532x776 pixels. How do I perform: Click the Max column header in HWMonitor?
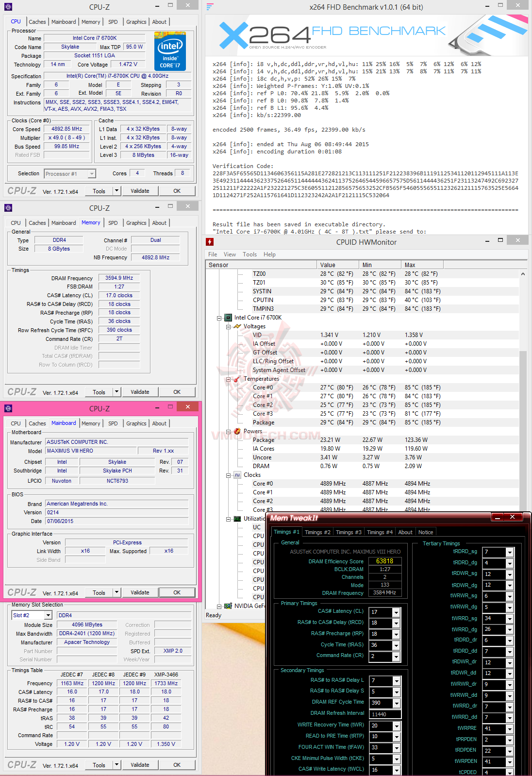[x=422, y=265]
